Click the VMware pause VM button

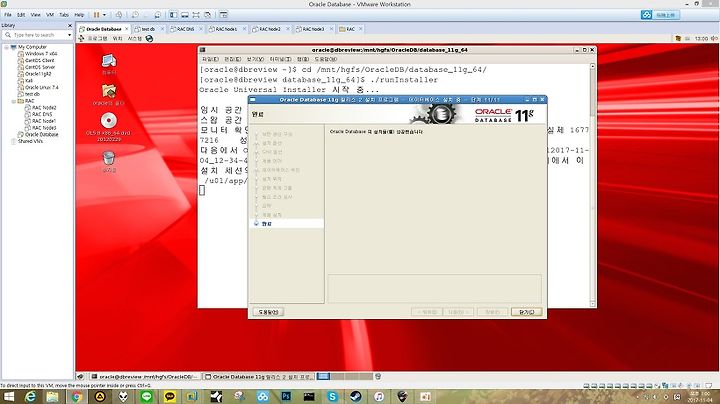96,15
